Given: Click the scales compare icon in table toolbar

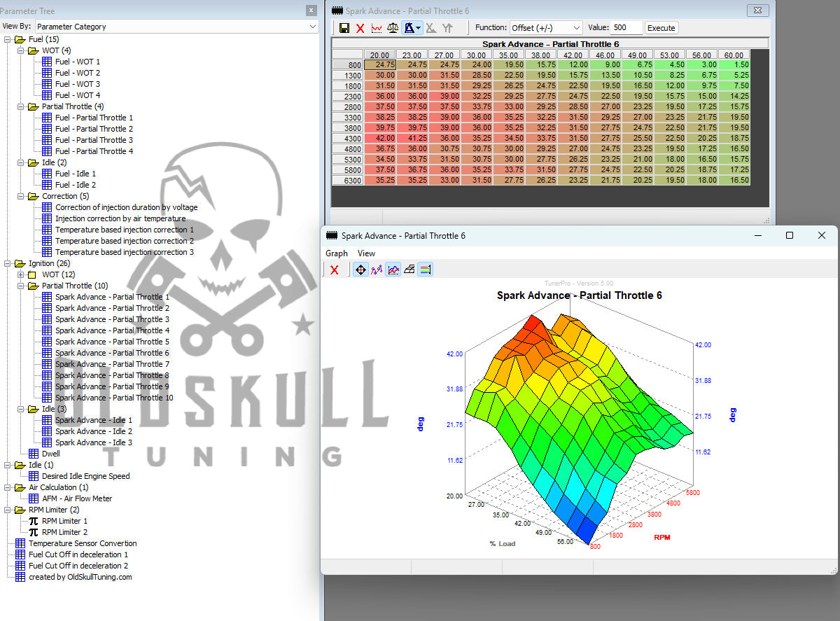Looking at the screenshot, I should [x=393, y=28].
